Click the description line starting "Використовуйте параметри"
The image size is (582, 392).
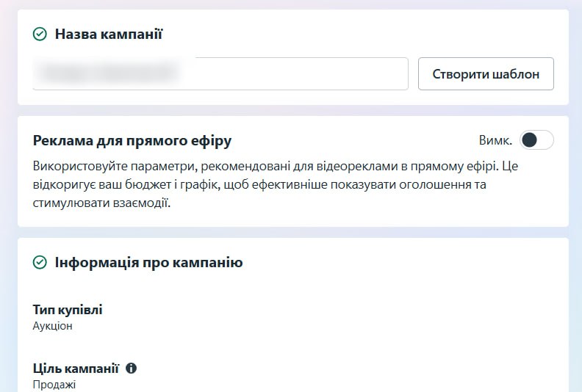275,166
